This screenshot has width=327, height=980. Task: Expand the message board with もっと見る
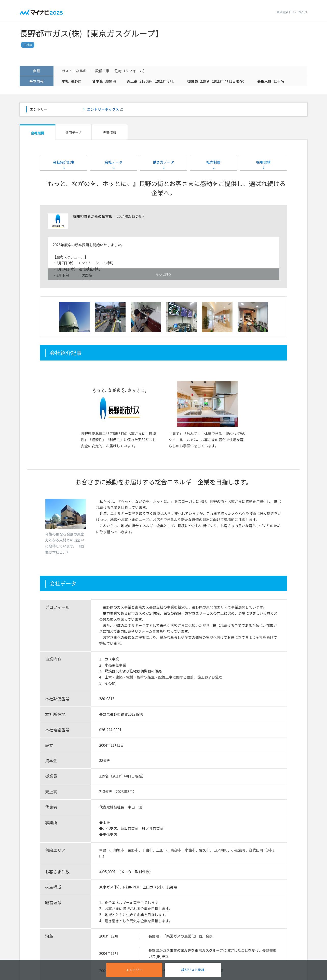(x=163, y=274)
